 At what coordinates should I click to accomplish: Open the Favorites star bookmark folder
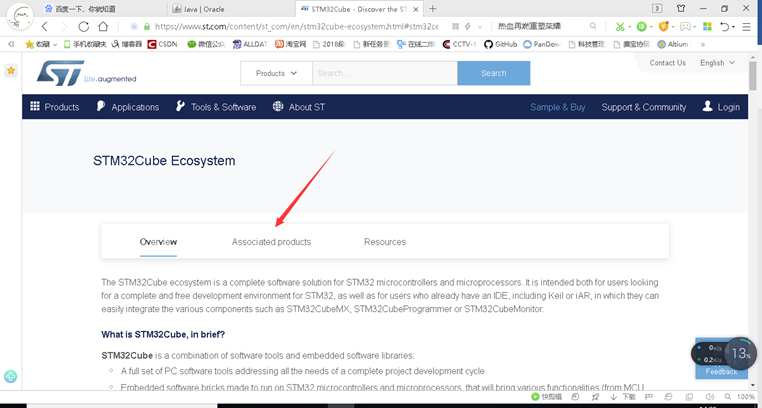coord(40,44)
